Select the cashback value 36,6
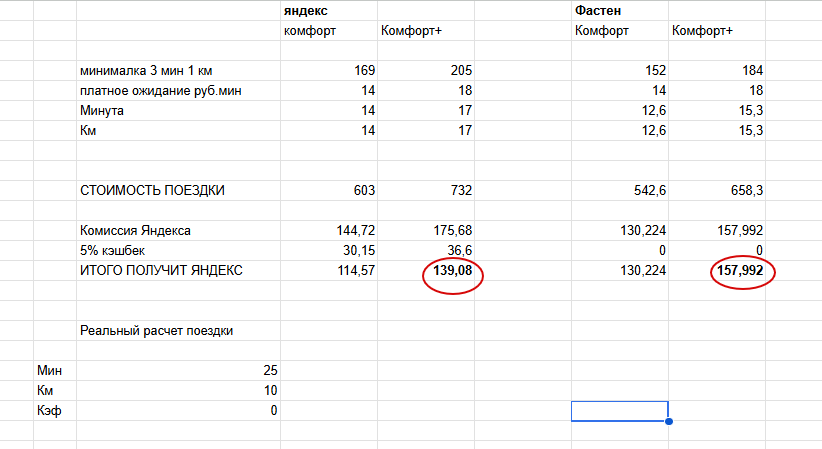Image resolution: width=822 pixels, height=449 pixels. click(460, 250)
